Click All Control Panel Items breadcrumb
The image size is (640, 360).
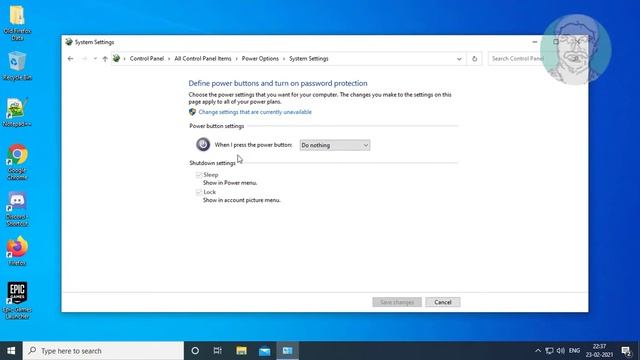(203, 59)
